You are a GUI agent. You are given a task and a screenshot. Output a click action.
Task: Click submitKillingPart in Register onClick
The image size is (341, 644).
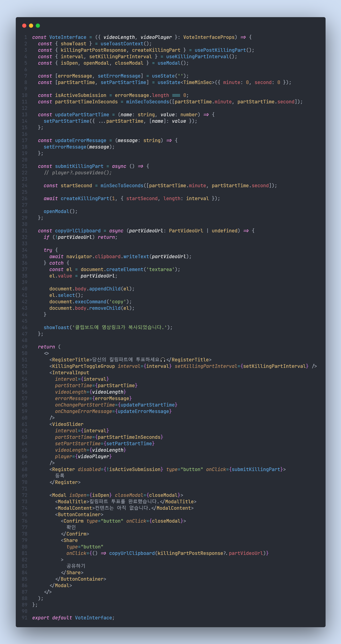pos(256,470)
